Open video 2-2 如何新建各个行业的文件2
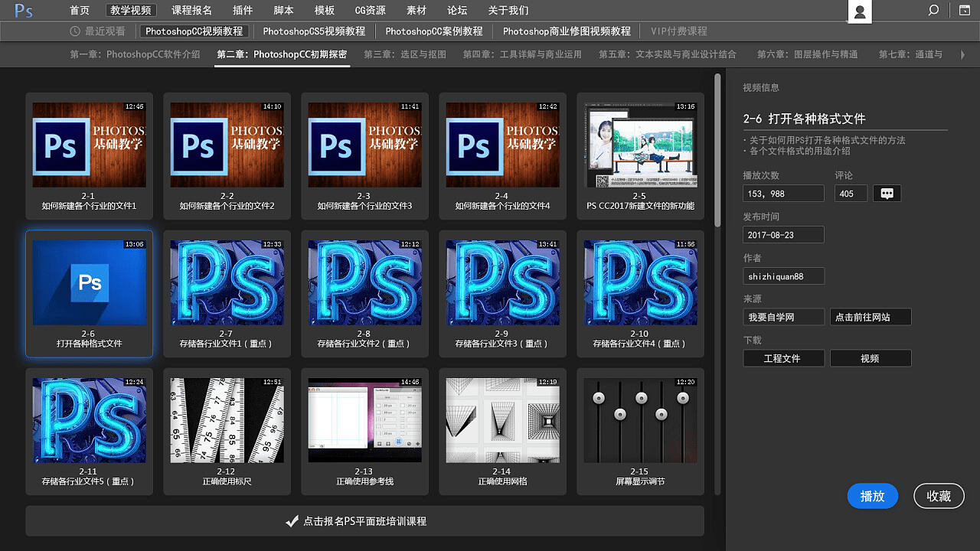 [227, 156]
